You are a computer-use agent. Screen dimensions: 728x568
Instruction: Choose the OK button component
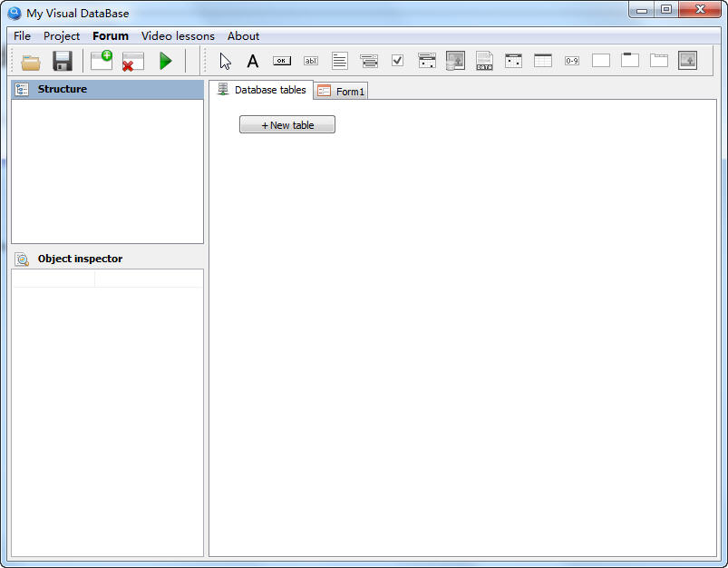click(282, 61)
